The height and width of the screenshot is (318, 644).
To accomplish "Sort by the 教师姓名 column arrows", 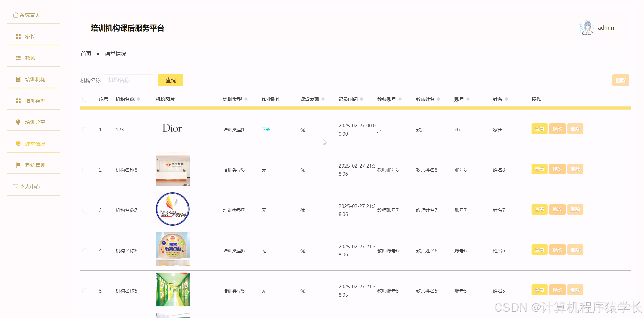I will click(x=439, y=99).
